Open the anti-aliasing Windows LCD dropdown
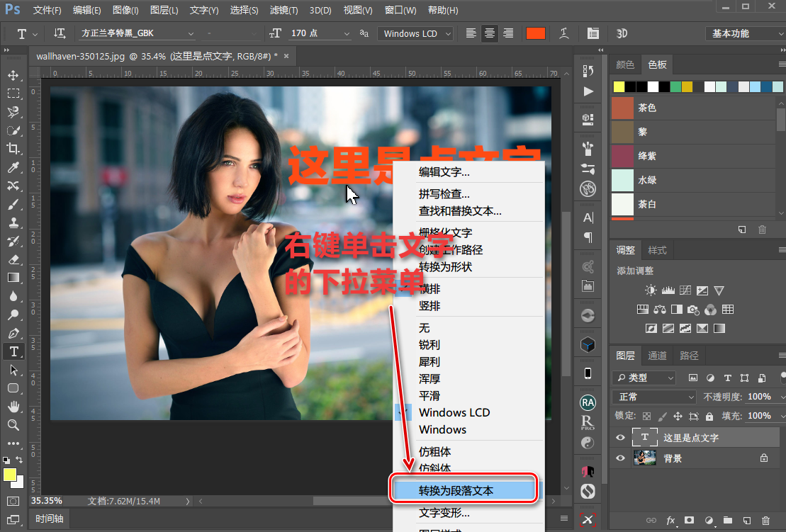This screenshot has height=532, width=786. pos(415,33)
